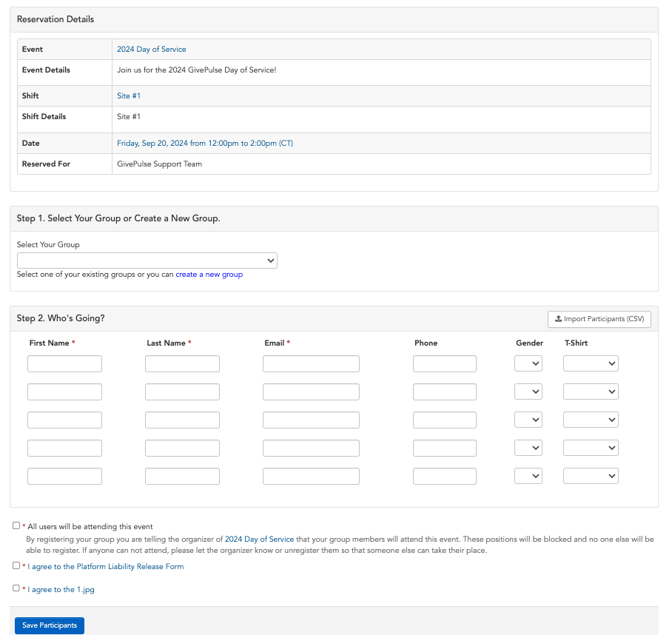672x635 pixels.
Task: Focus the First Name field in the first participant row
Action: 64,364
